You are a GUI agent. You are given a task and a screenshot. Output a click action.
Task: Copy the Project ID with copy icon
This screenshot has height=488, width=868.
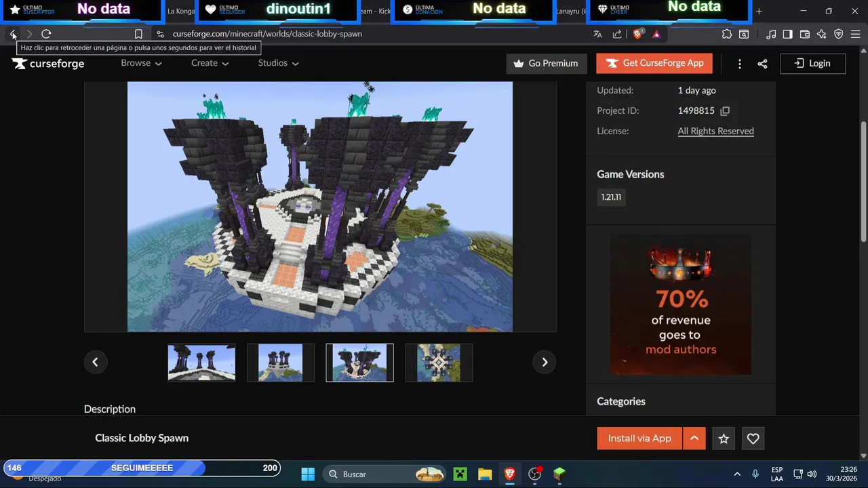(725, 110)
